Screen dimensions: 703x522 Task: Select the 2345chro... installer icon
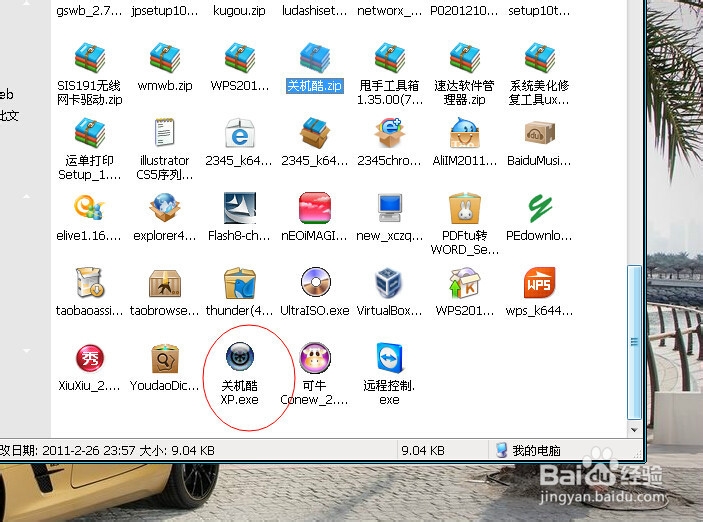(x=390, y=133)
